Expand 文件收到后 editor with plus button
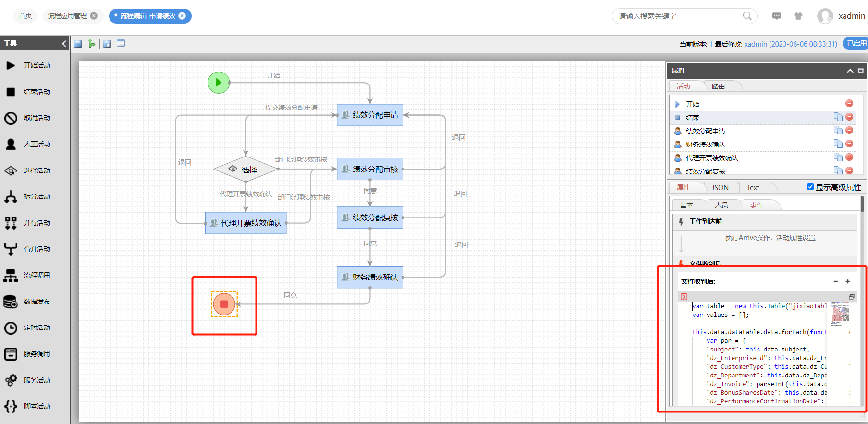The image size is (868, 424). [848, 281]
